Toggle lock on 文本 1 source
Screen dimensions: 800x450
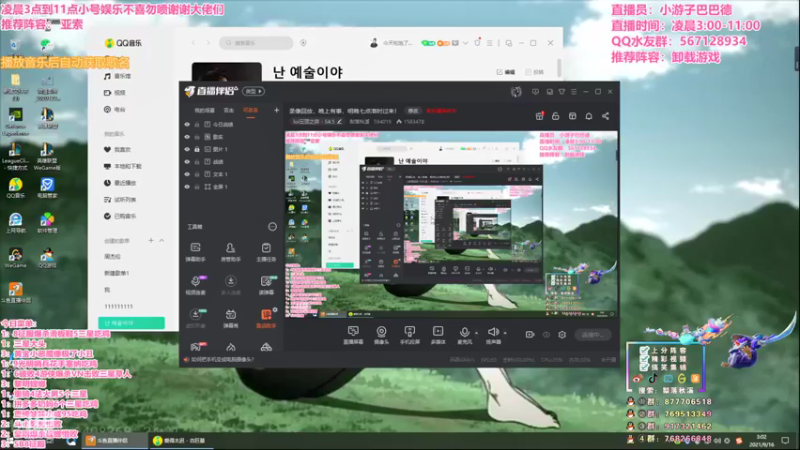pos(197,174)
